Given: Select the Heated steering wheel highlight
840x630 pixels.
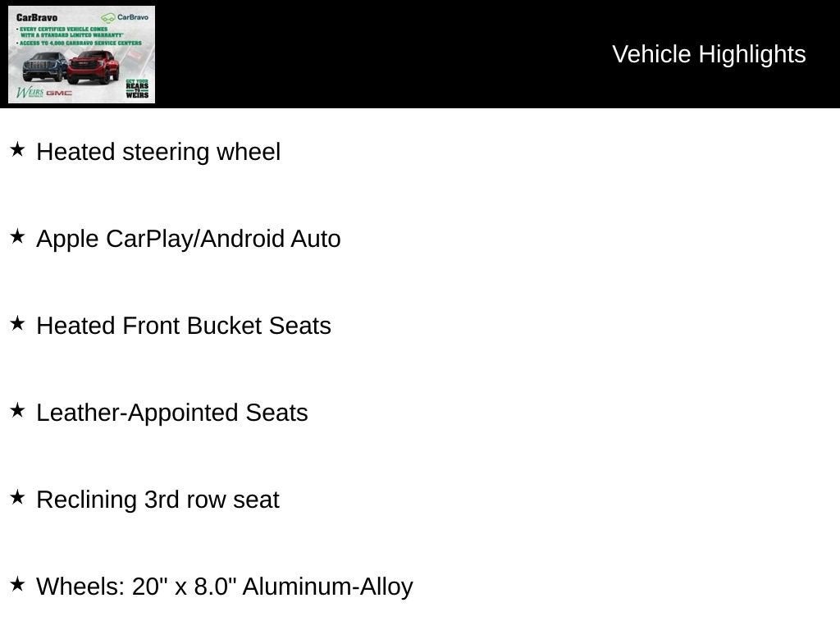Looking at the screenshot, I should (158, 152).
